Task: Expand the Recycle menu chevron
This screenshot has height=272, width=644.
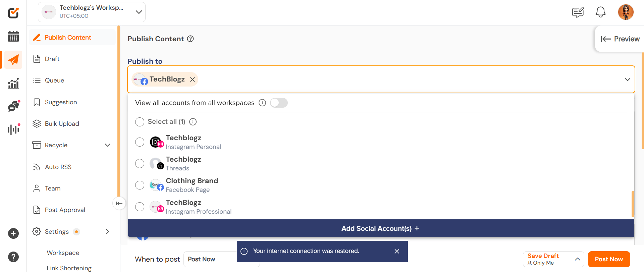Action: [x=107, y=145]
